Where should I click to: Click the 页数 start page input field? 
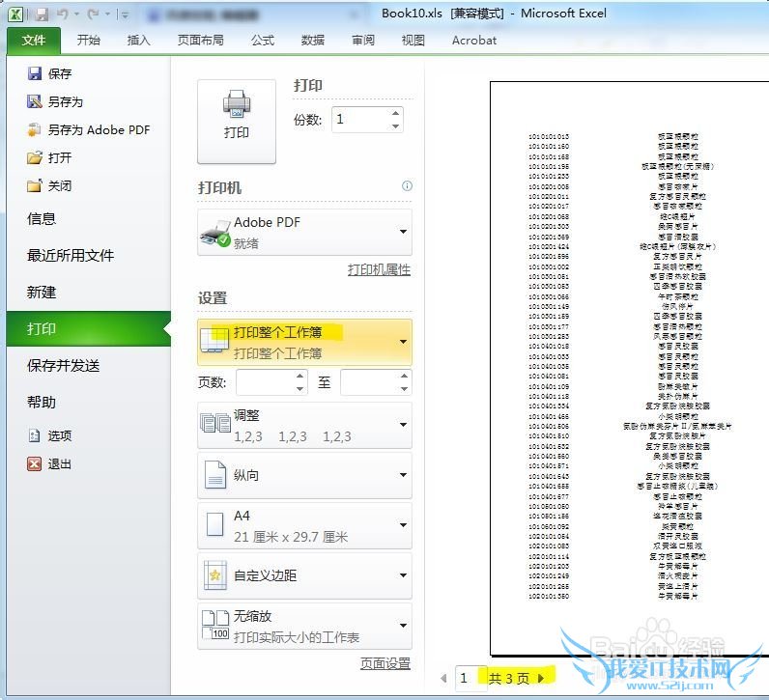[x=265, y=382]
